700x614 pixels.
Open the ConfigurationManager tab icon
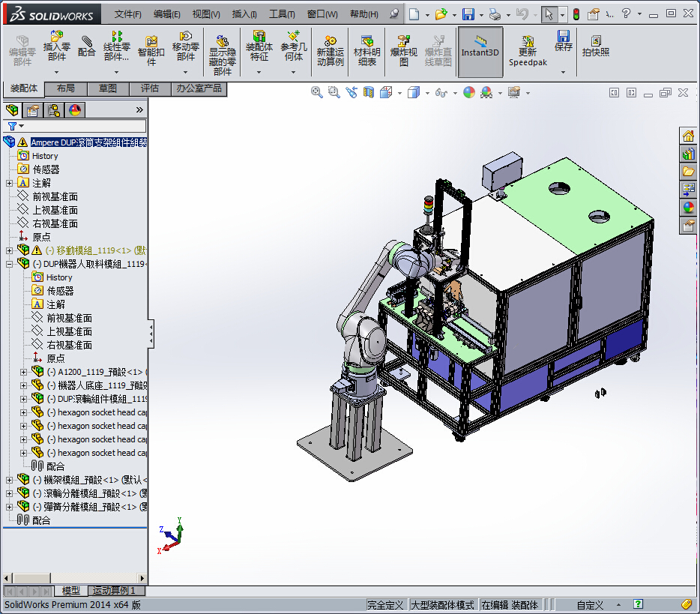55,110
